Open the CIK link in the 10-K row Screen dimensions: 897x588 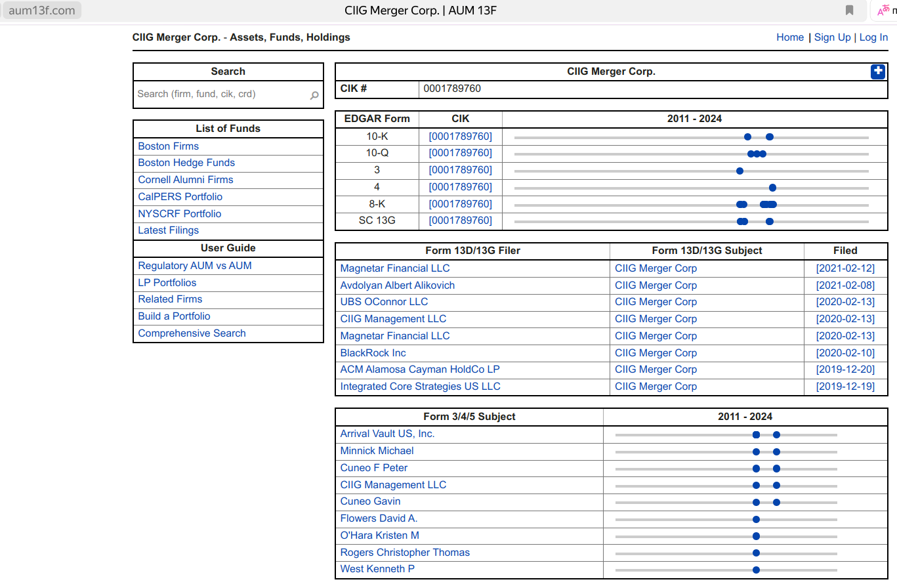(x=460, y=136)
